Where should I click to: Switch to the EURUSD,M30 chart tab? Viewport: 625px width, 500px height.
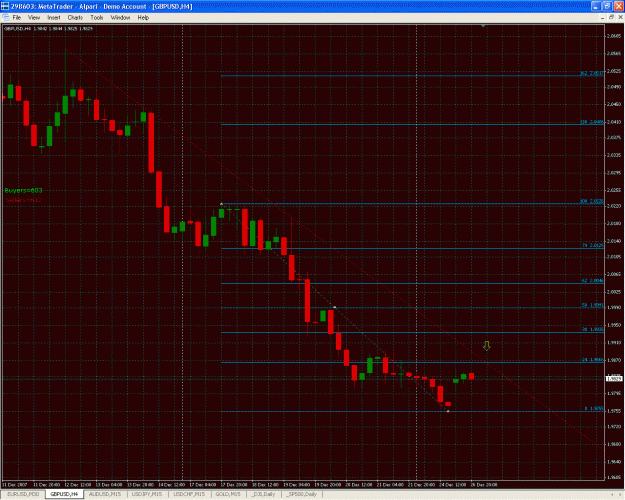tap(23, 494)
